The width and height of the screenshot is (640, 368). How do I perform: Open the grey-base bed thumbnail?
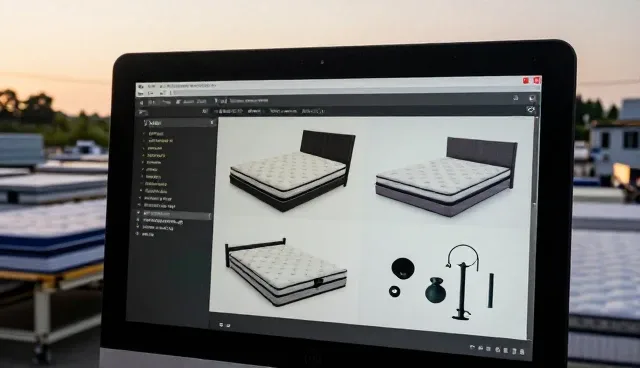[446, 176]
